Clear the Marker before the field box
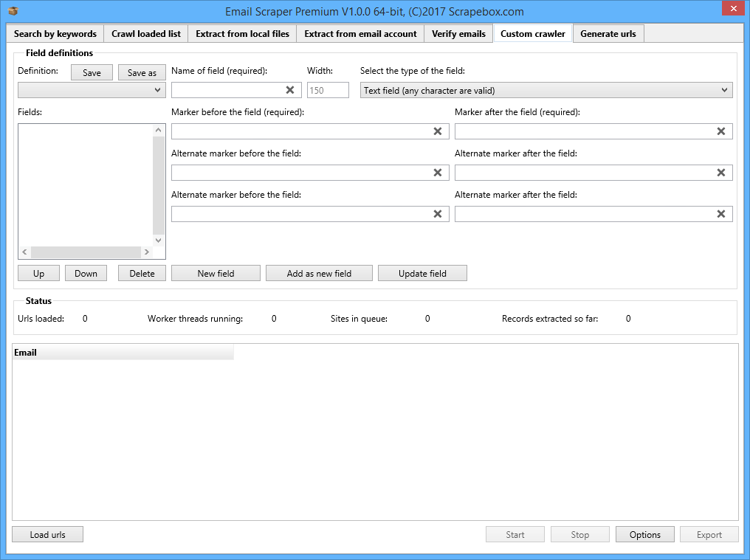The width and height of the screenshot is (750, 560). point(438,131)
